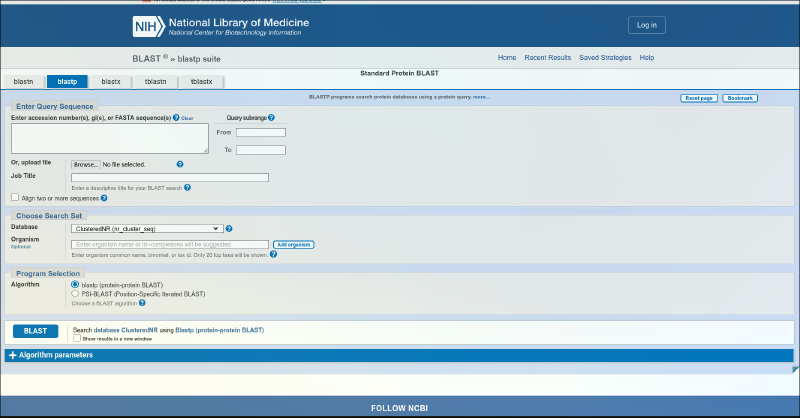Click the National Library of Medicine title
Screen dimensions: 800x418
coord(239,22)
